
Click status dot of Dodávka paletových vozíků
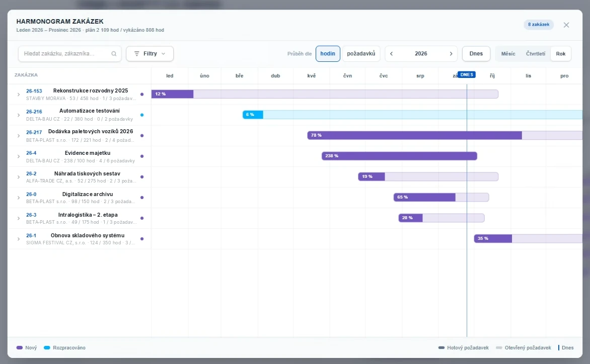[142, 136]
